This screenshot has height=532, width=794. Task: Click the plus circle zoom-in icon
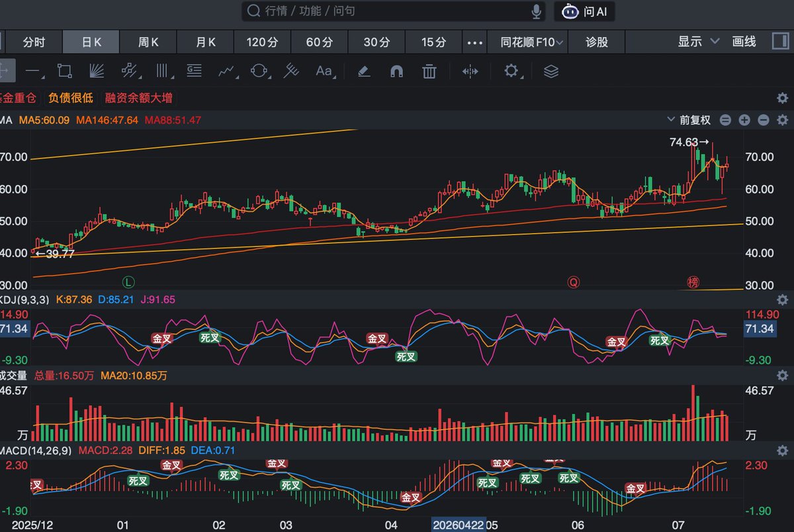[744, 120]
